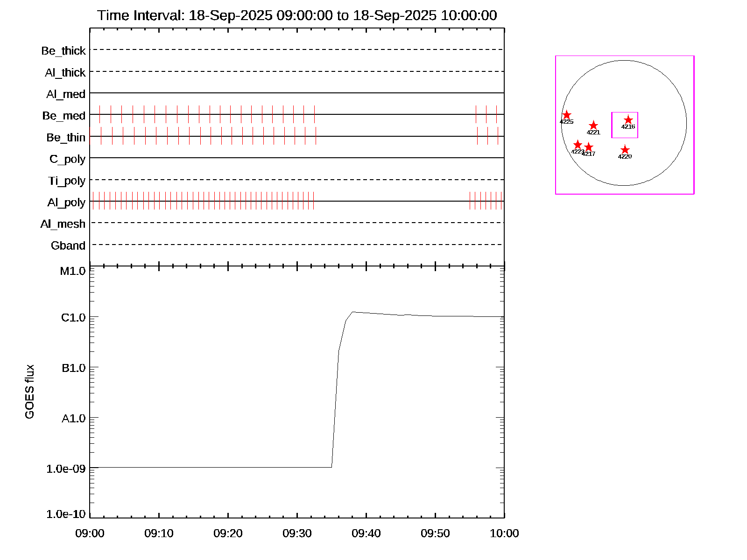Click the Al_med filter label

point(66,94)
